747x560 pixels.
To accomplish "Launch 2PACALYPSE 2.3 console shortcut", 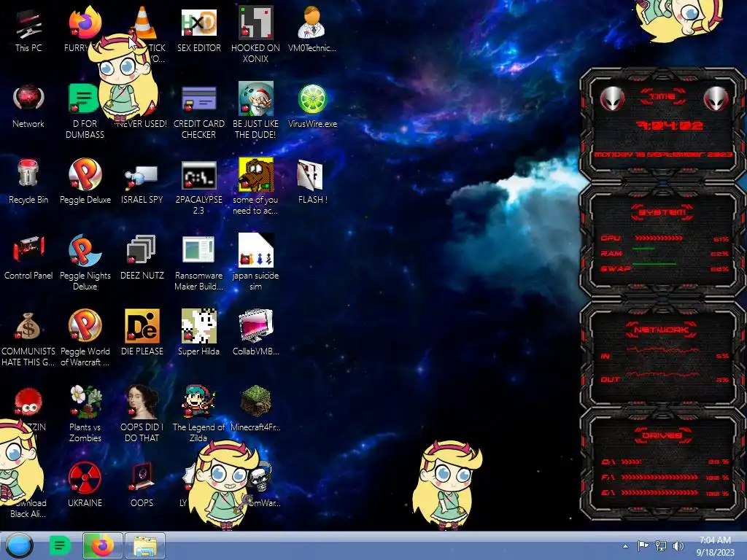I will point(198,187).
